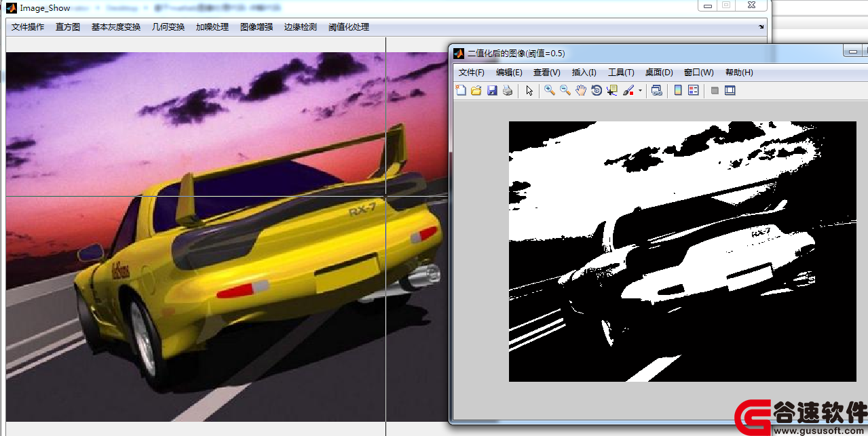
Task: Insert a colorbar via toolbar icon
Action: click(678, 90)
